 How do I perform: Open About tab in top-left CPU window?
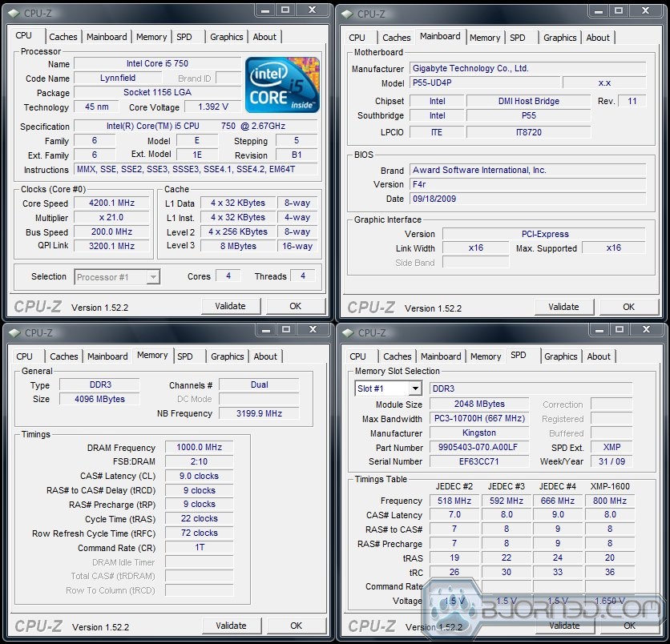pos(264,37)
